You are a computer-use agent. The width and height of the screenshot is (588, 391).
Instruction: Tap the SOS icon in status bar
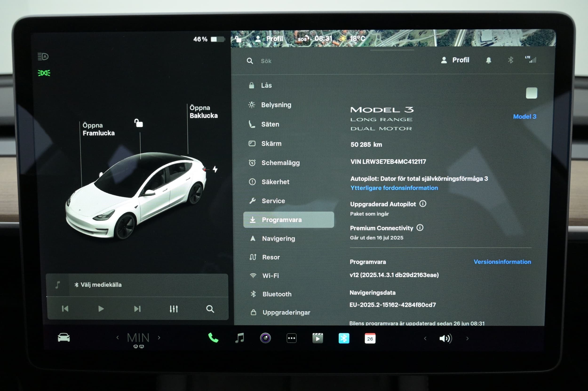point(304,39)
